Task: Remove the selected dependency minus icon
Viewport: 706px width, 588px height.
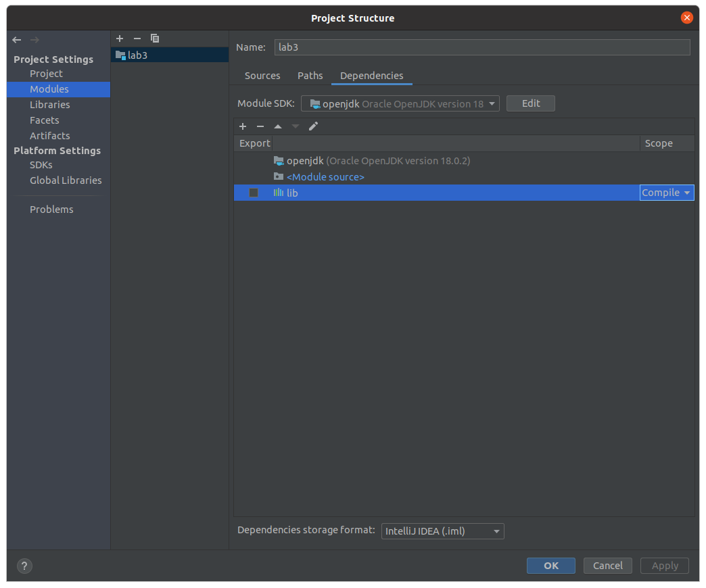Action: point(260,126)
